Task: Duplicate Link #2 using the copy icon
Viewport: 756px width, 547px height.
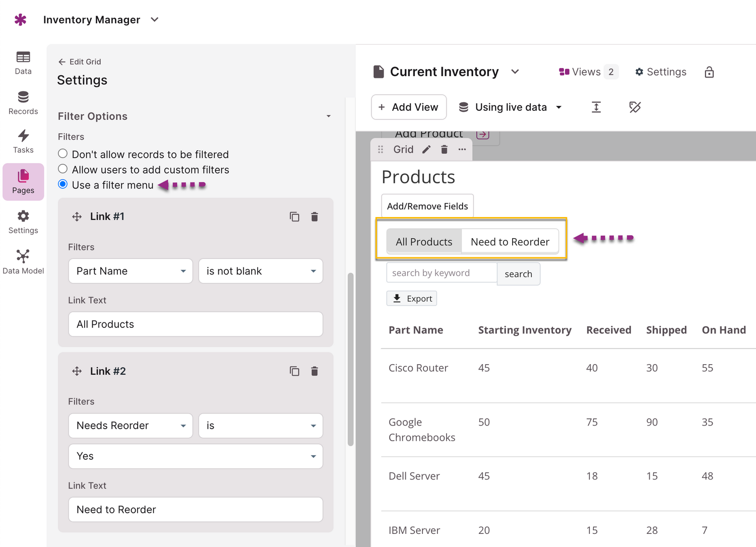Action: tap(294, 371)
